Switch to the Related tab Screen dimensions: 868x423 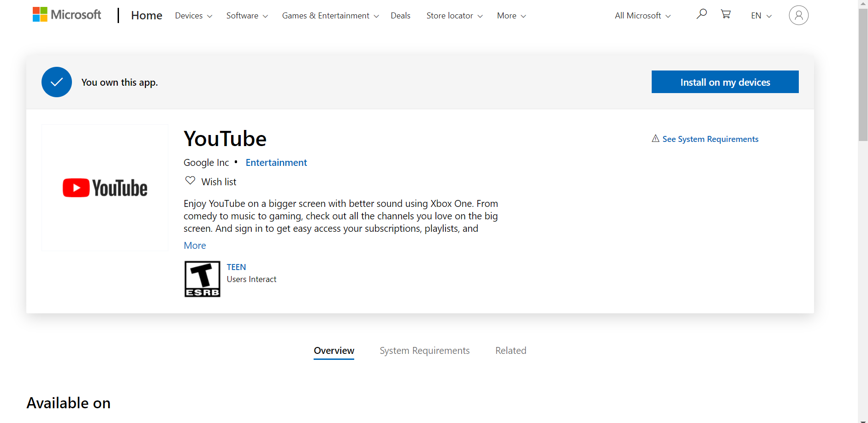pyautogui.click(x=511, y=351)
